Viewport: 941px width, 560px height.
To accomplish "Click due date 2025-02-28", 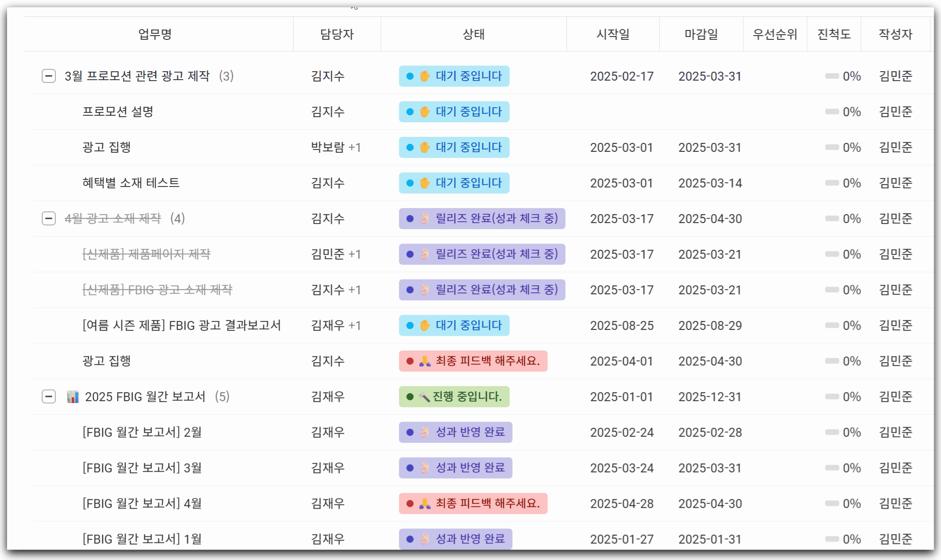I will (710, 432).
